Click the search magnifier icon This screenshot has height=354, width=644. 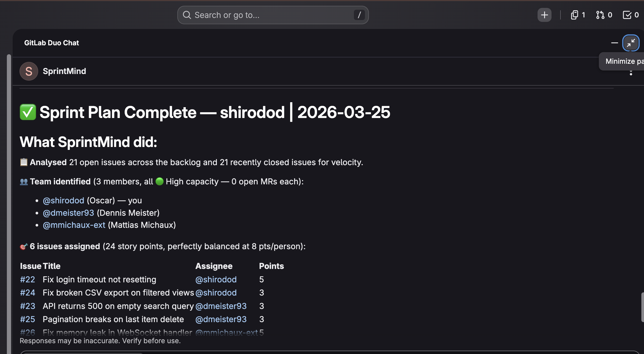(187, 15)
